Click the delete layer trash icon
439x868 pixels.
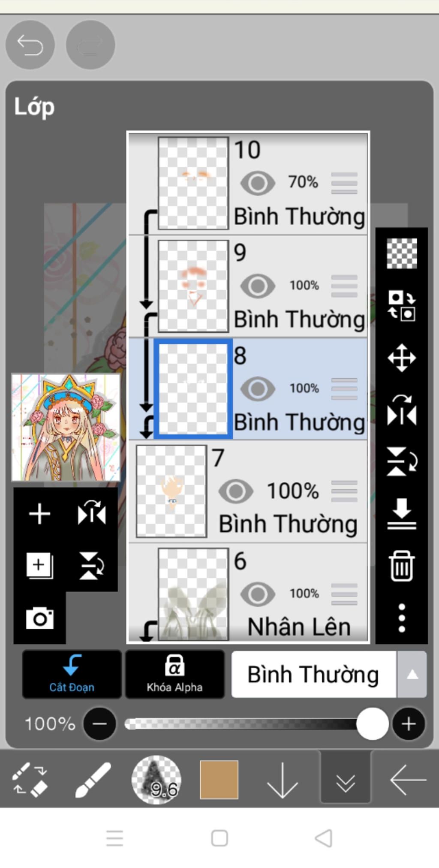point(402,566)
